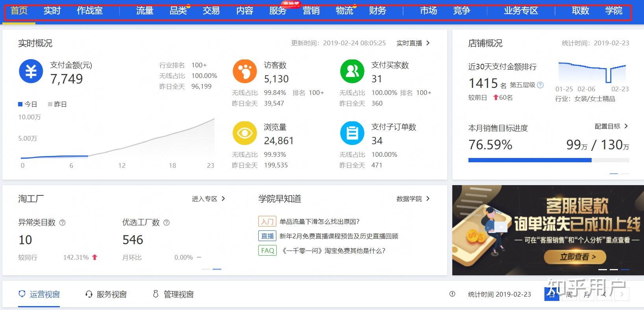Select second page dot in 店铺概况
The image size is (644, 310).
point(625,174)
